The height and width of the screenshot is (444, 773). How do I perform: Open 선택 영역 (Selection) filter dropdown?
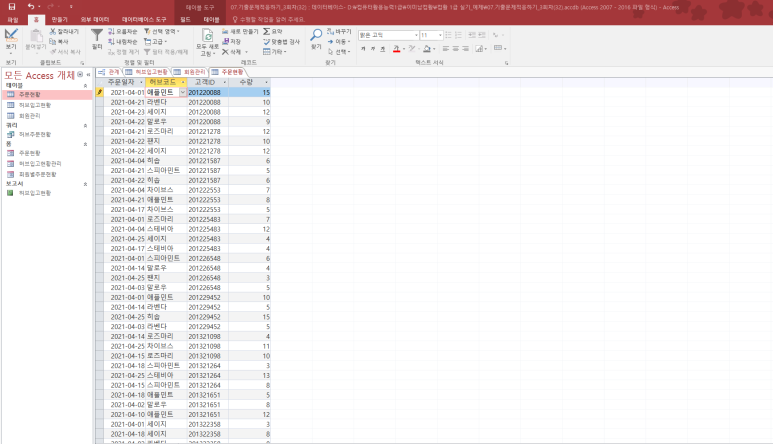(162, 31)
